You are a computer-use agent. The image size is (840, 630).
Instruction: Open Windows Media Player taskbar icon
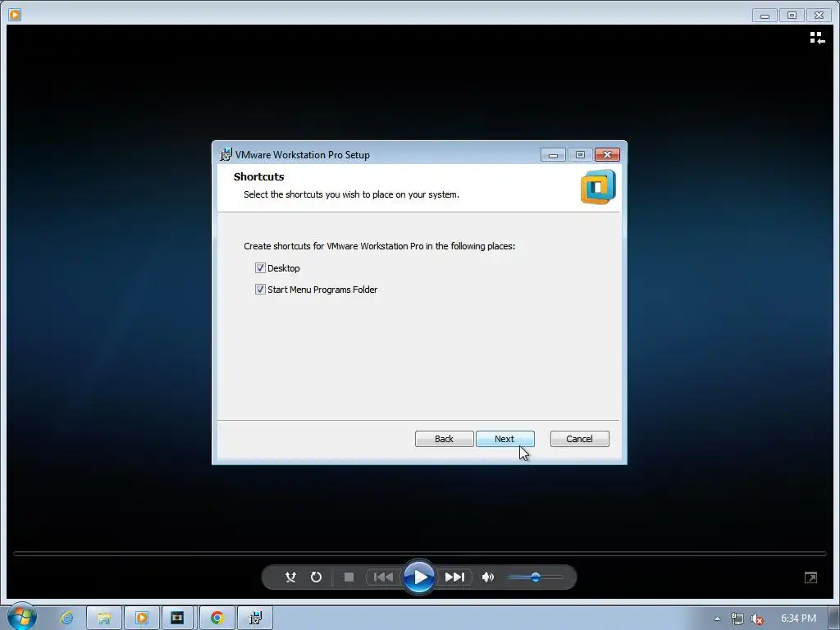click(142, 618)
